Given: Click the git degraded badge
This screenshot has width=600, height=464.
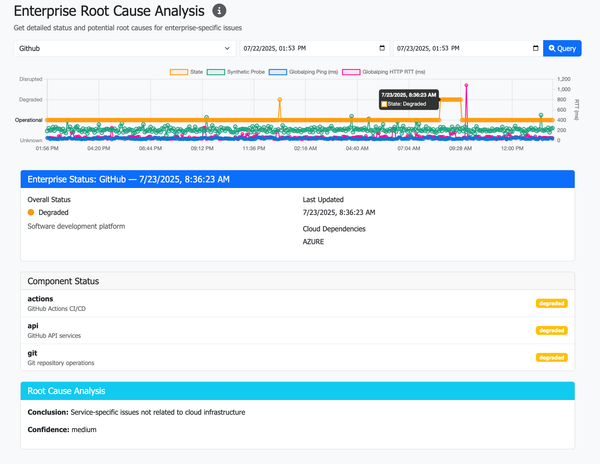Looking at the screenshot, I should [x=551, y=358].
